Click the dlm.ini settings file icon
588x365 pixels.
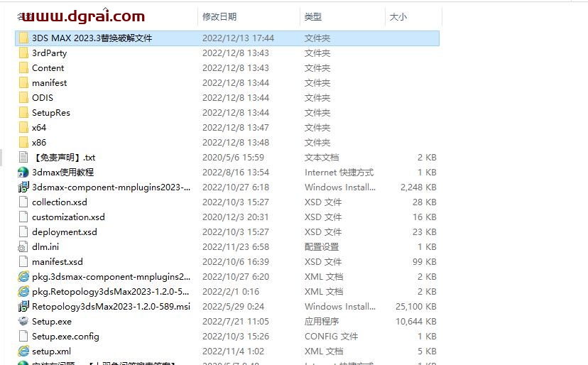coord(23,247)
